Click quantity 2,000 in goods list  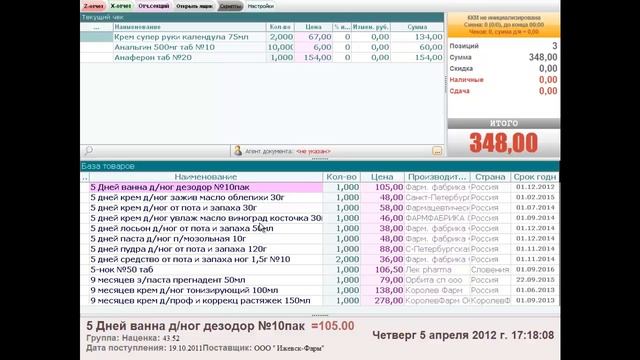coord(342,259)
